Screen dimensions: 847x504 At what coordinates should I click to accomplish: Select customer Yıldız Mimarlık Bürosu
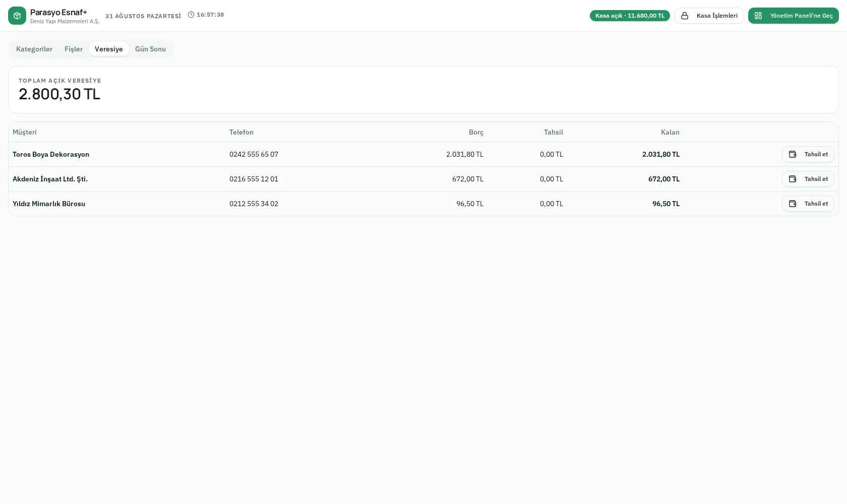(49, 204)
